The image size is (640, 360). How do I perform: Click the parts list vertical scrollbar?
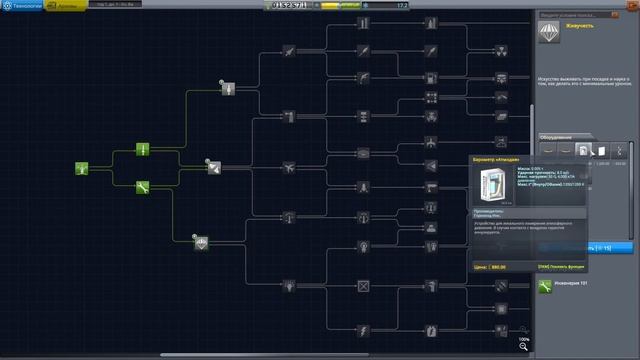click(x=631, y=191)
